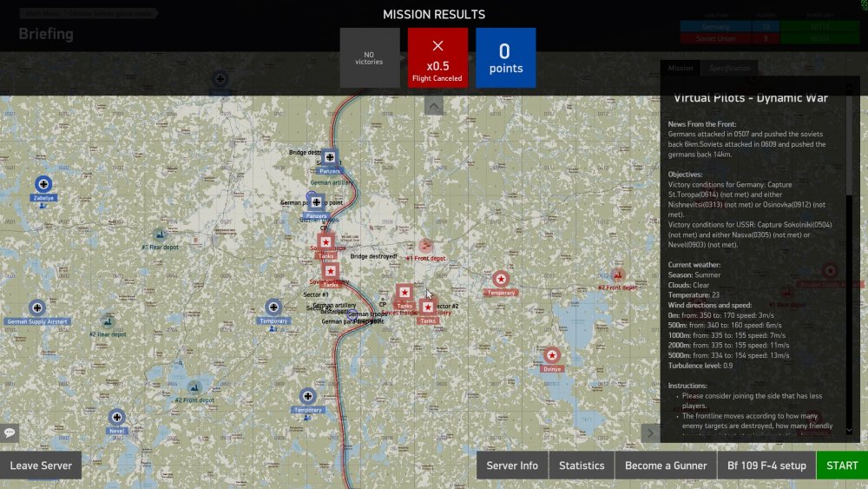The width and height of the screenshot is (868, 489).
Task: Open the Statistics page
Action: pos(582,466)
